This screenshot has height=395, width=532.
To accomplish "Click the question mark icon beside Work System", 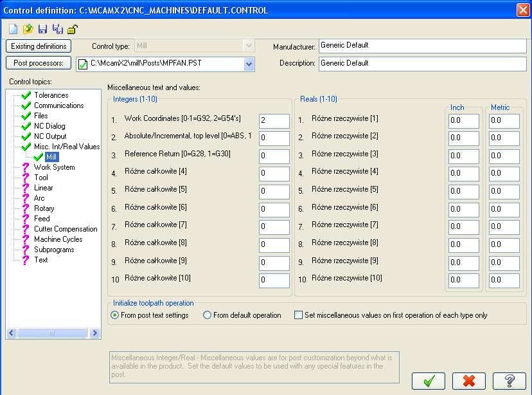I will (26, 167).
